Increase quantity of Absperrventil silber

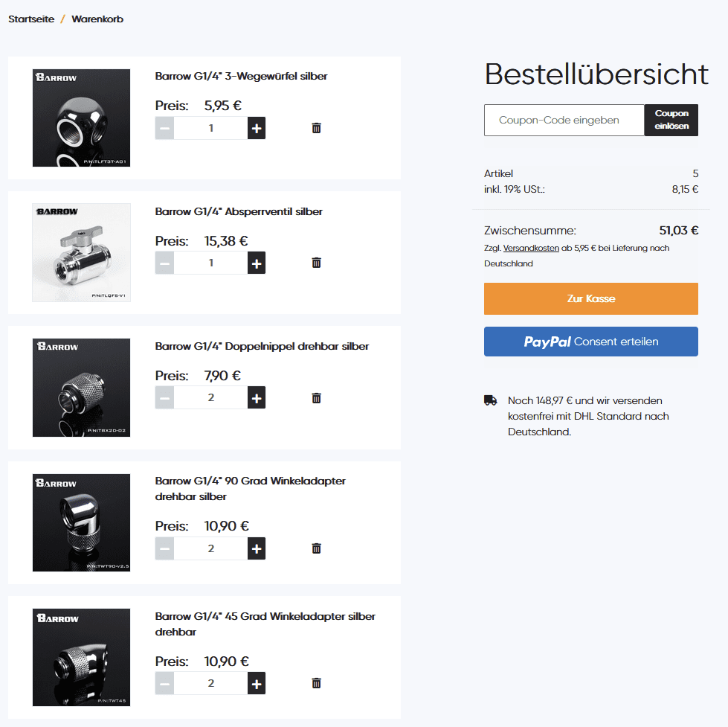click(257, 263)
